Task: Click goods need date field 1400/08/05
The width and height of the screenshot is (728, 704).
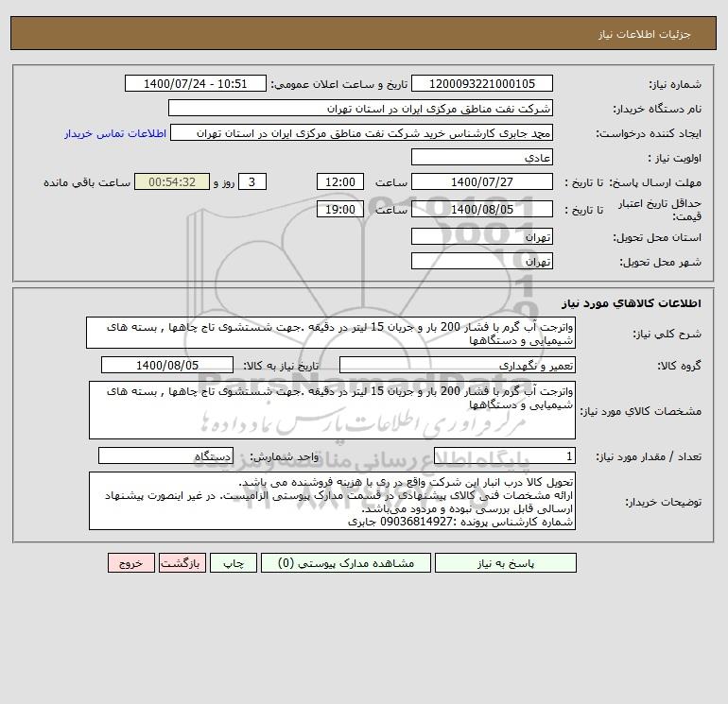Action: point(167,365)
